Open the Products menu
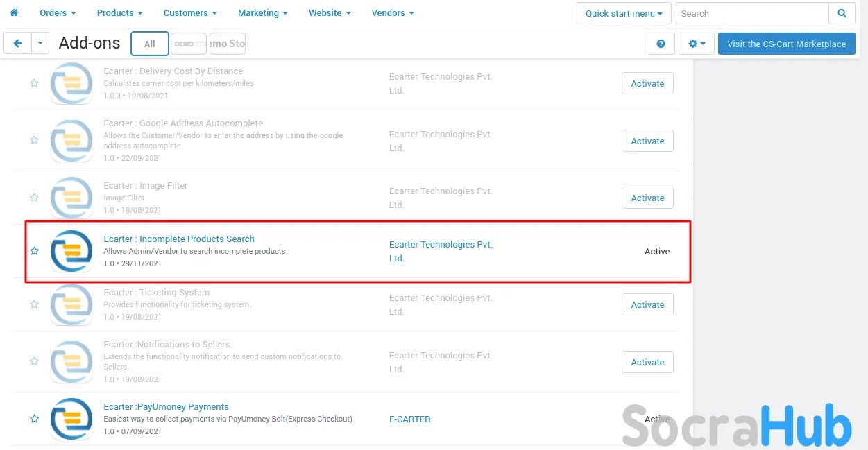Viewport: 868px width, 450px height. point(120,13)
